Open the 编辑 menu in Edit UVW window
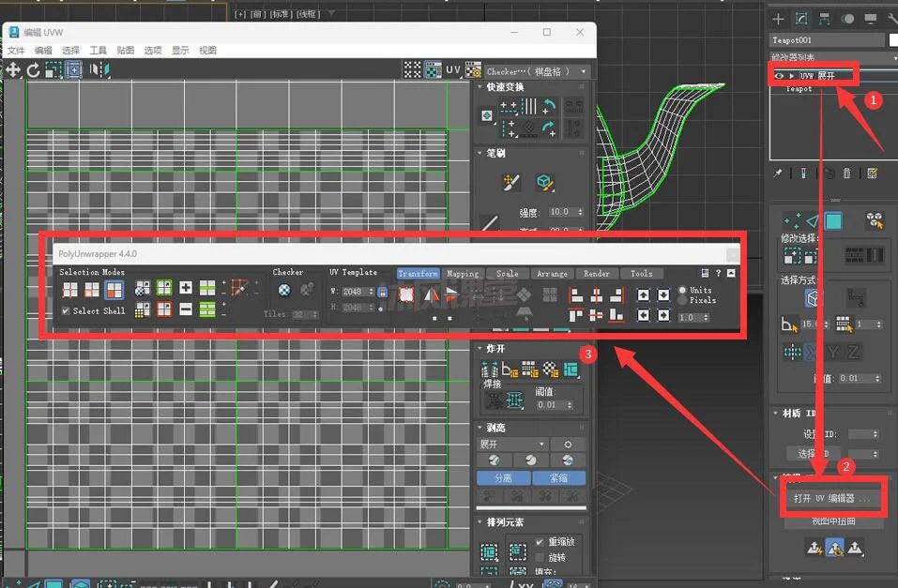This screenshot has height=588, width=898. coord(43,51)
